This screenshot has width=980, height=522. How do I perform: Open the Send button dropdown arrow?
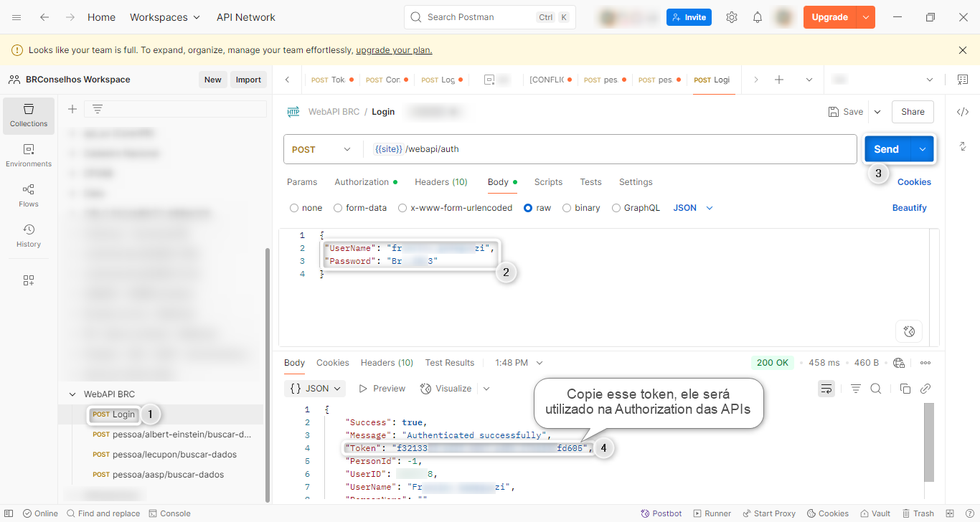[923, 149]
